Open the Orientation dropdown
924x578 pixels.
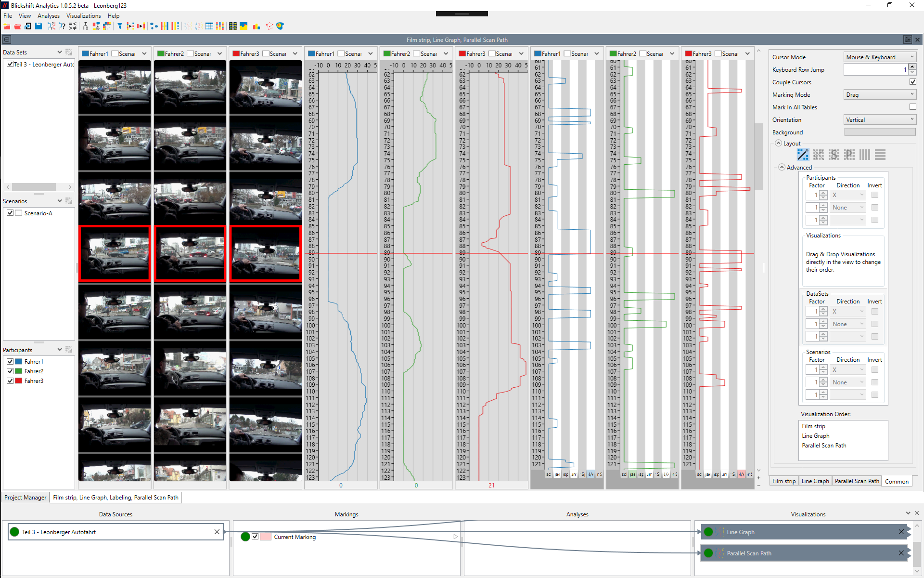tap(880, 119)
